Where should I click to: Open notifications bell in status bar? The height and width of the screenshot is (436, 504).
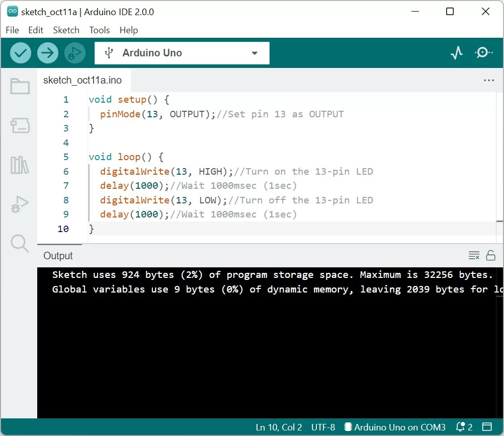coord(464,427)
